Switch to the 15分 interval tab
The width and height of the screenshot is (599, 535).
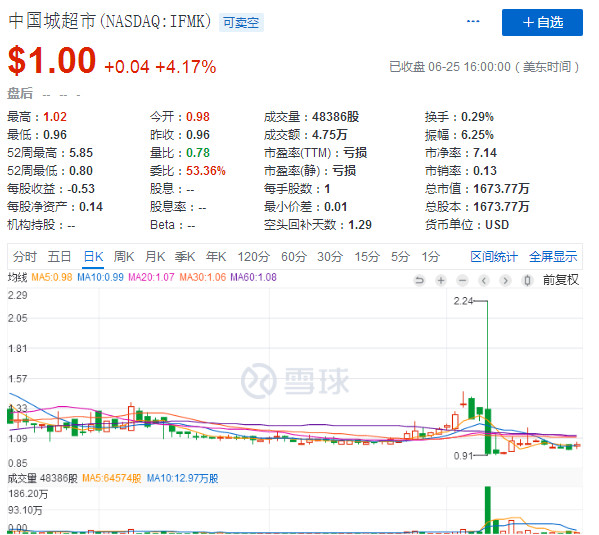coord(367,256)
